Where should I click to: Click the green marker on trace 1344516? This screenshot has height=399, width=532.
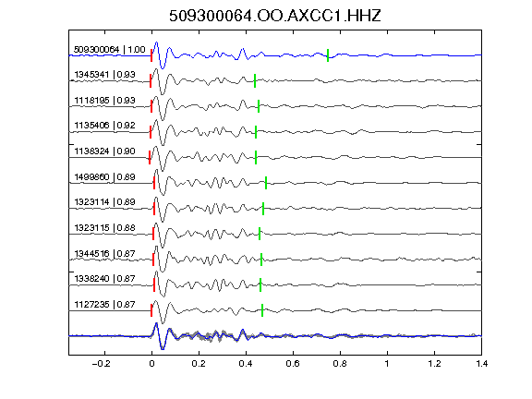261,260
